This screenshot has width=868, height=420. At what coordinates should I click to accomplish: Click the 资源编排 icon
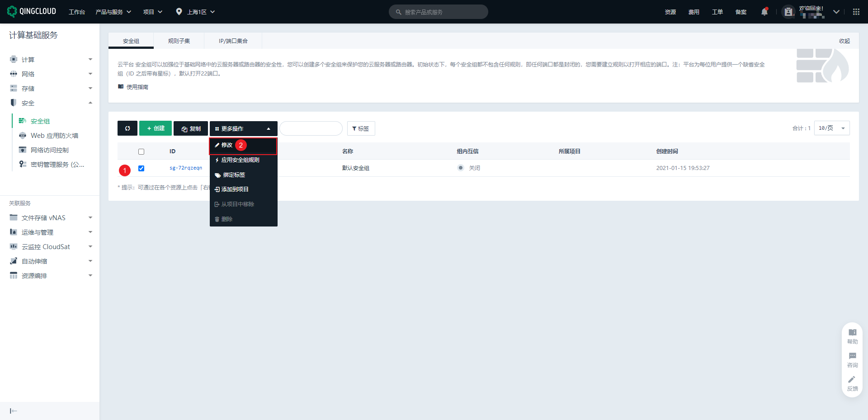(14, 275)
